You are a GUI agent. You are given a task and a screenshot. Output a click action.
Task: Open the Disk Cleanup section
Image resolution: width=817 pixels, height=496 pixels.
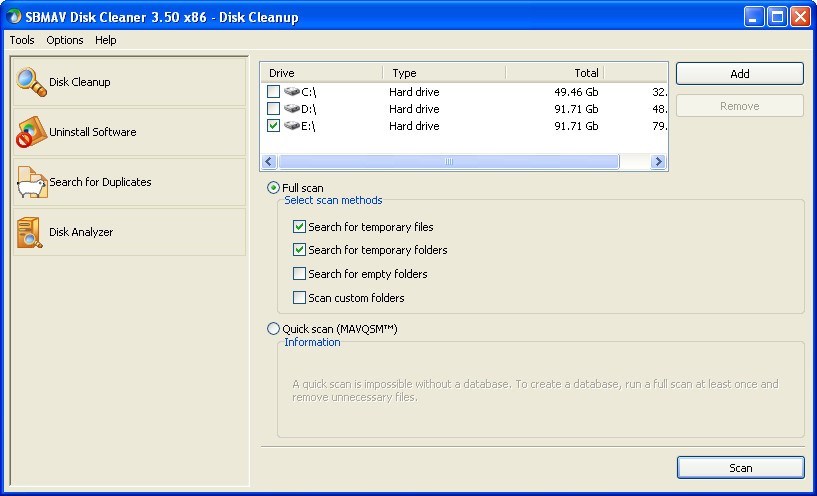[x=129, y=82]
